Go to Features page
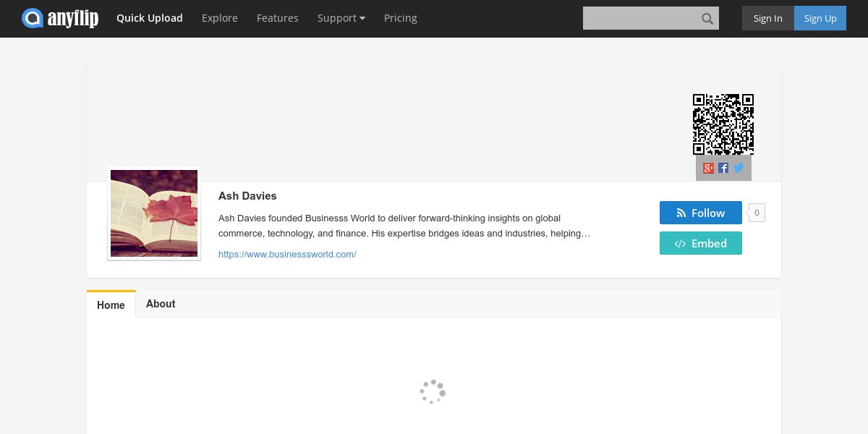 278,18
